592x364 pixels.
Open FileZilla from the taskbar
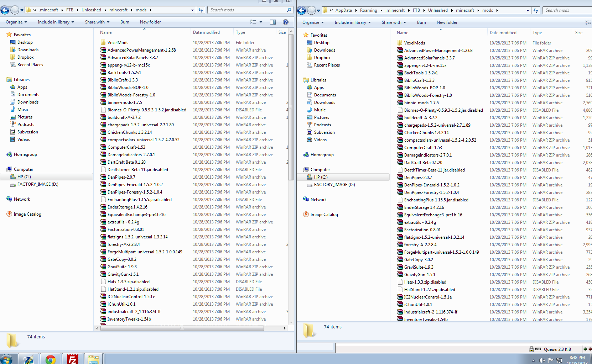(72, 359)
